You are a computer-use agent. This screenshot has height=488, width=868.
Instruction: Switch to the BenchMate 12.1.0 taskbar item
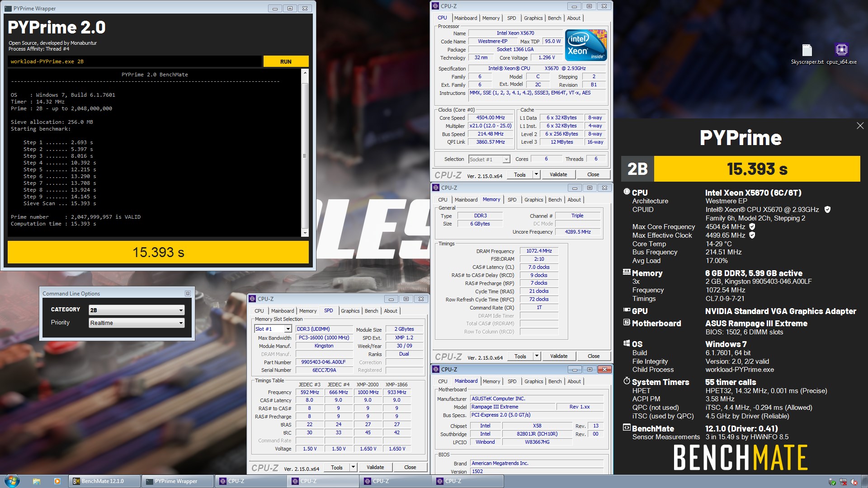coord(104,481)
